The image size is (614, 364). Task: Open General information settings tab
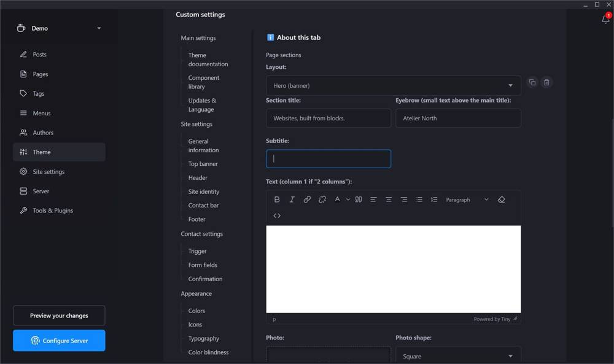tap(203, 145)
